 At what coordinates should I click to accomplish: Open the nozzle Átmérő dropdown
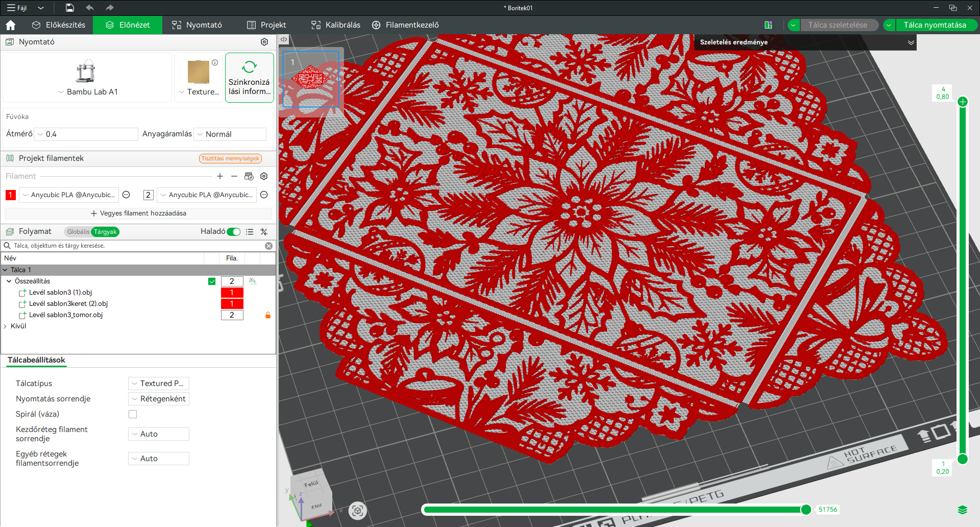86,134
